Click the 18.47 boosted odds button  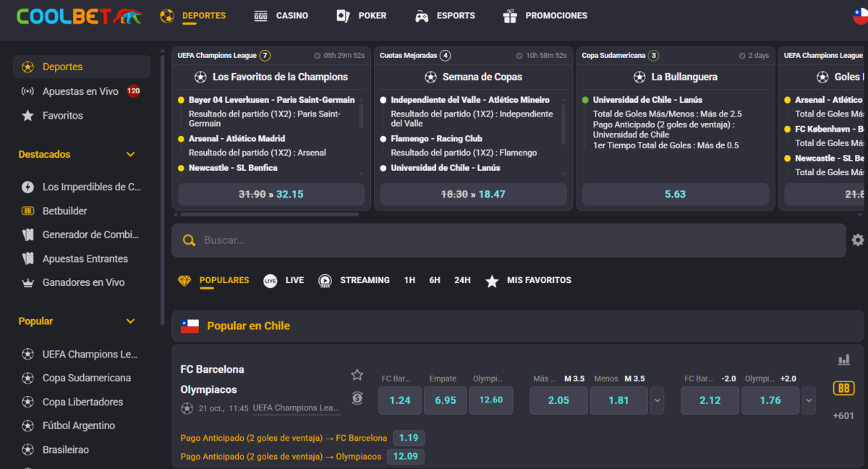tap(473, 194)
